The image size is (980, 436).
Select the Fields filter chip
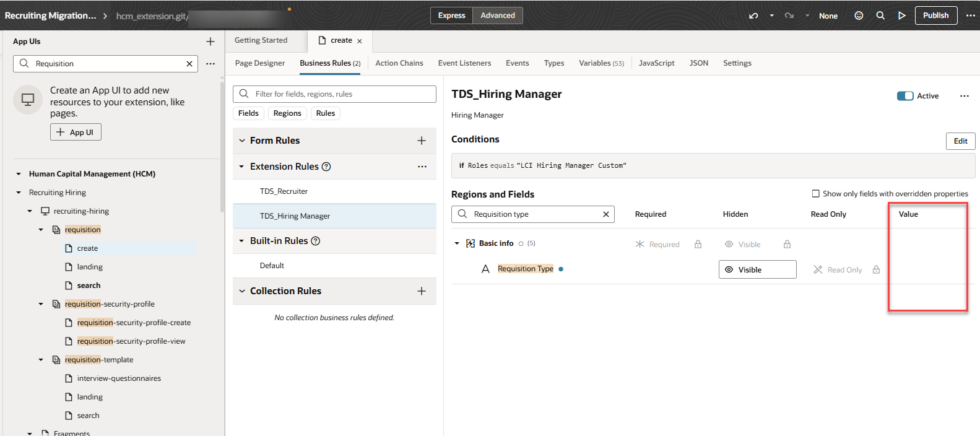coord(248,113)
